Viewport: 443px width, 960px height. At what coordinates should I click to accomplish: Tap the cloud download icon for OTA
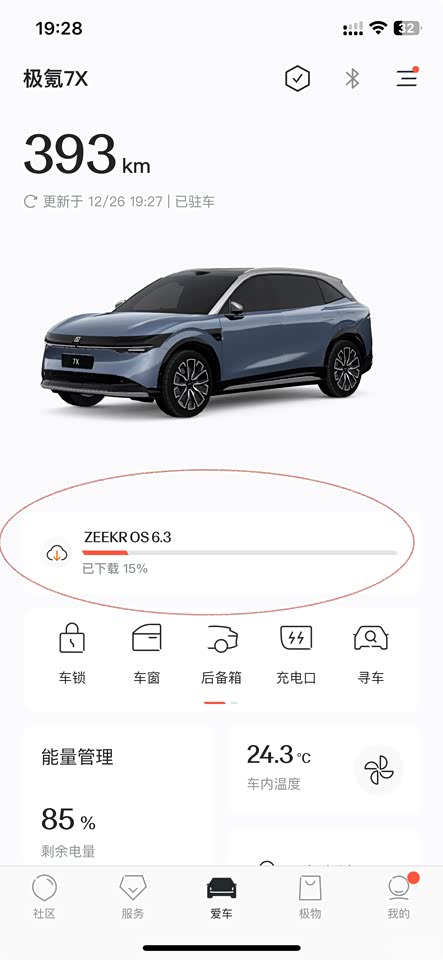pyautogui.click(x=56, y=554)
